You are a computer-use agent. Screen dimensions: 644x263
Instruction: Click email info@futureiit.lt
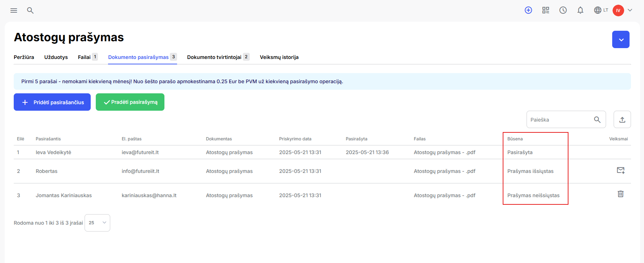point(141,171)
